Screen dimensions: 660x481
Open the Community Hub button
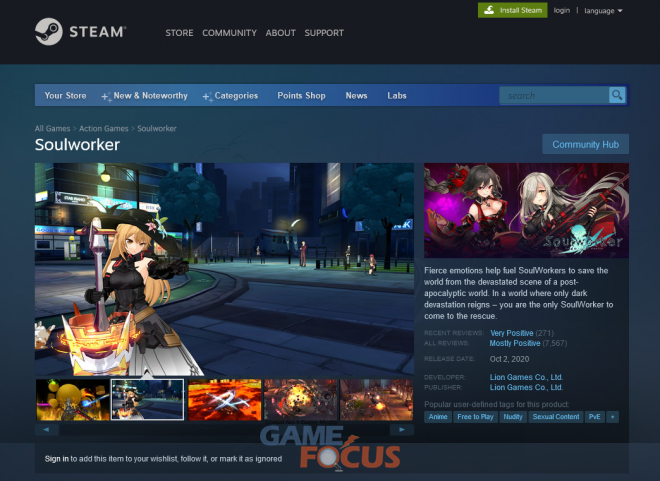[585, 144]
